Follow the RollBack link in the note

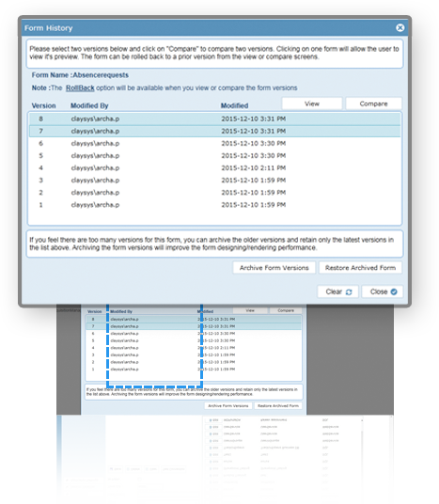click(x=80, y=88)
